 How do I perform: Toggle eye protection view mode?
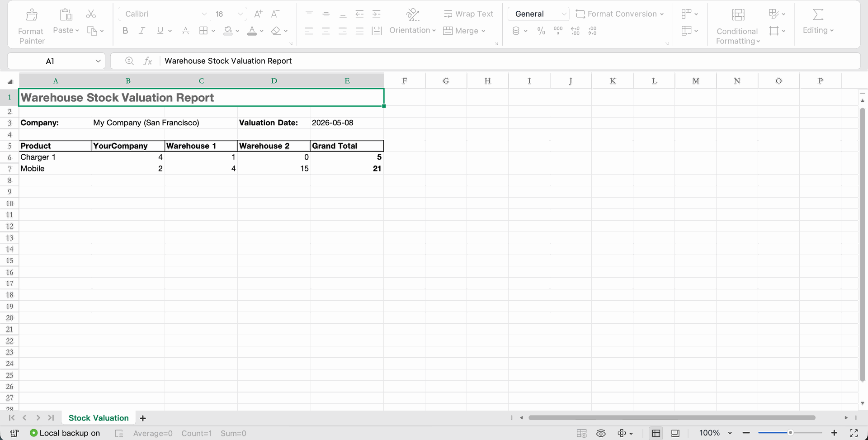[x=601, y=433]
